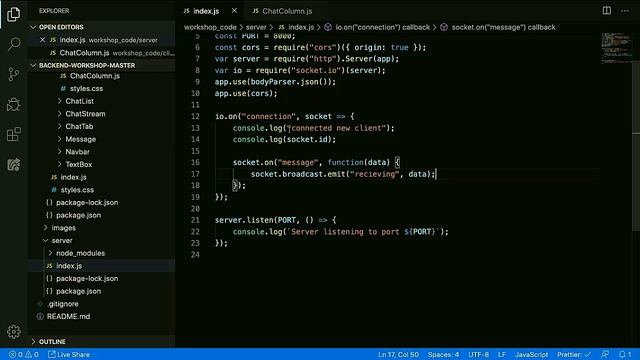This screenshot has width=640, height=360.
Task: Open styles.css below ChatColumn.js in tree
Action: click(x=86, y=88)
